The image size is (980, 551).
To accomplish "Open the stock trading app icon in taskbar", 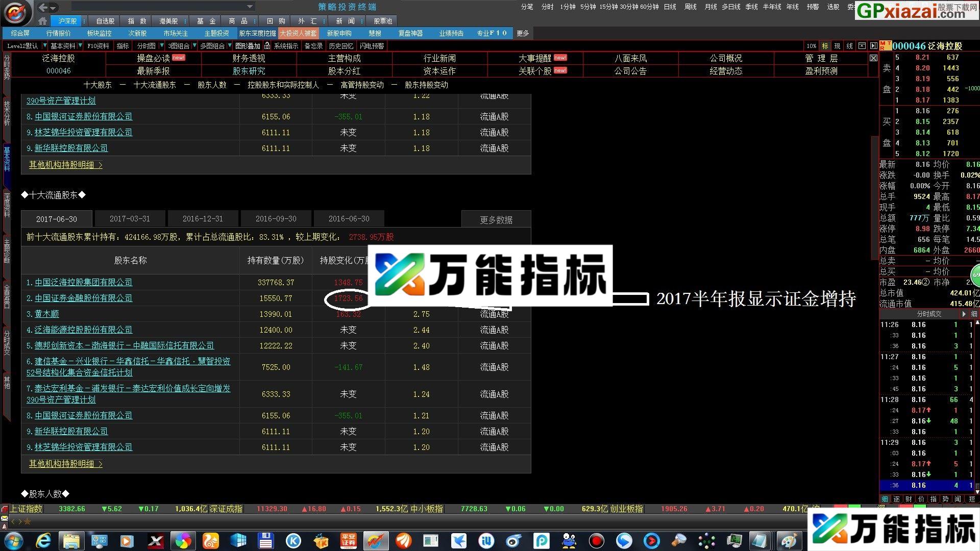I will click(x=377, y=541).
